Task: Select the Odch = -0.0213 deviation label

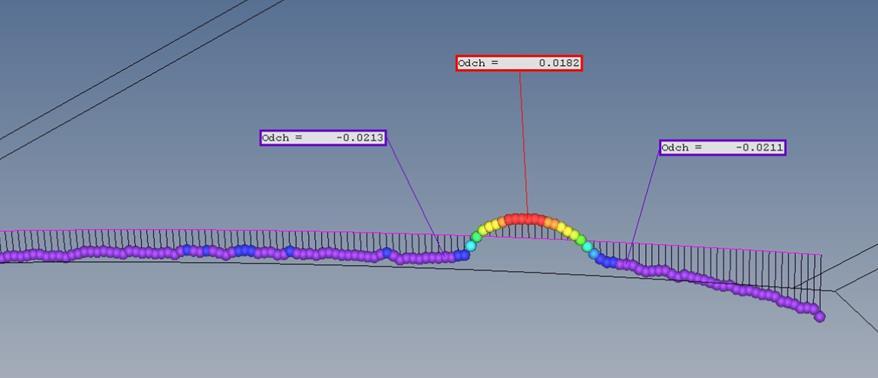Action: [323, 138]
